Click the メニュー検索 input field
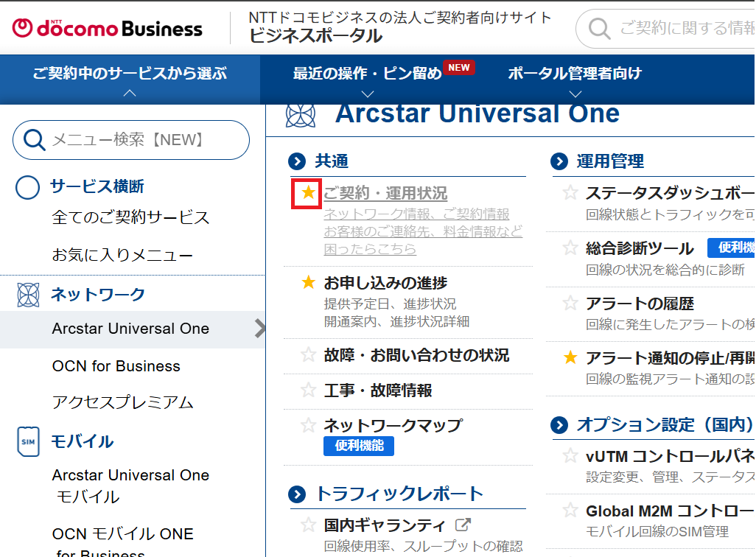Screen dimensions: 756x557 144,140
